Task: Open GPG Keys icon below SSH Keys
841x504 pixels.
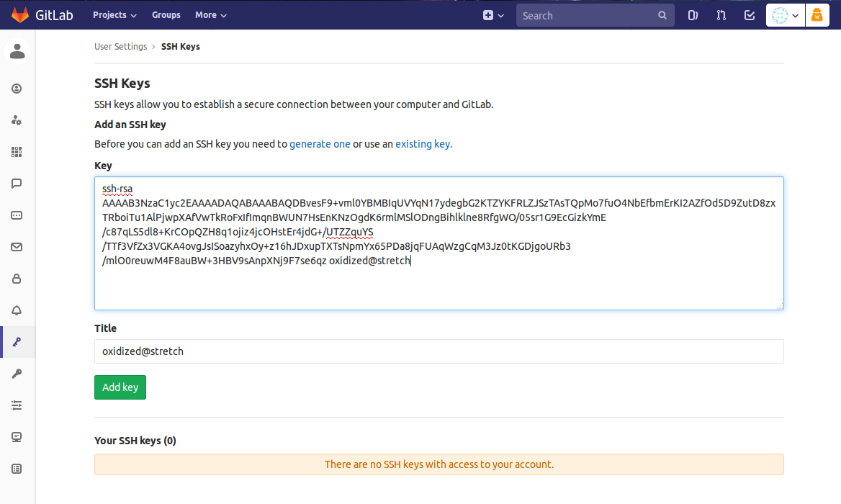Action: tap(17, 374)
